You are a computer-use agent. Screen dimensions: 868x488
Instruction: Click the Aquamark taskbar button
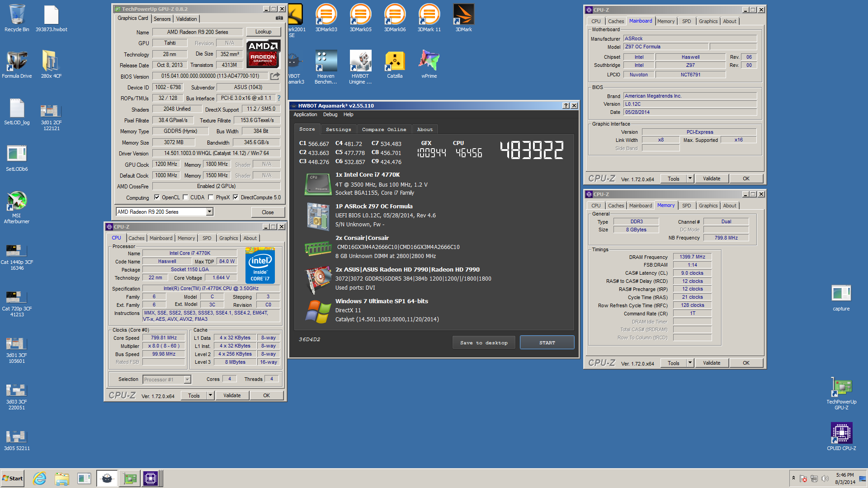tap(107, 479)
